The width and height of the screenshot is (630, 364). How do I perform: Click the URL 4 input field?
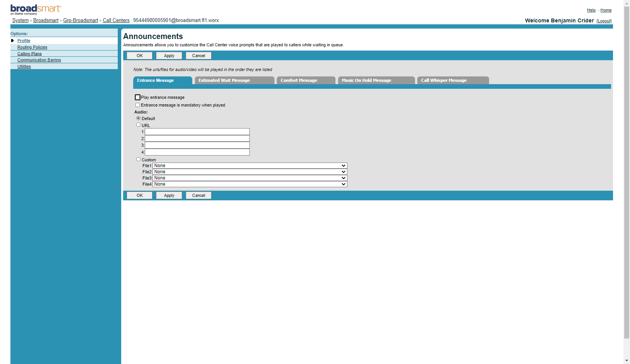197,152
